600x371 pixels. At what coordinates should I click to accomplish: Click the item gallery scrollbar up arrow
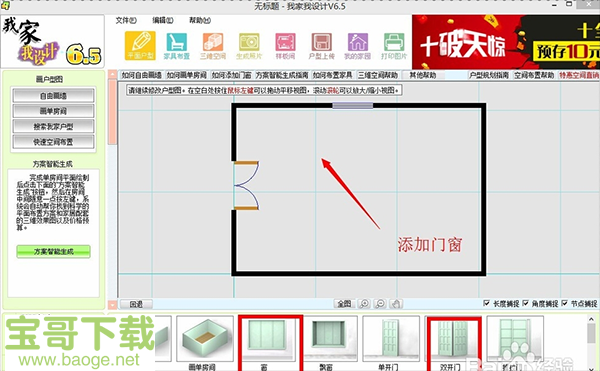[x=591, y=319]
